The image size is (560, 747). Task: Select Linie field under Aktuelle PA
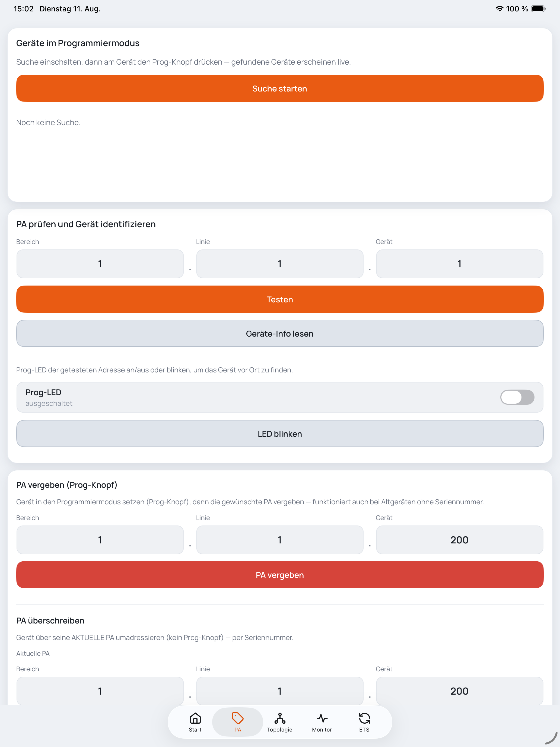coord(280,691)
